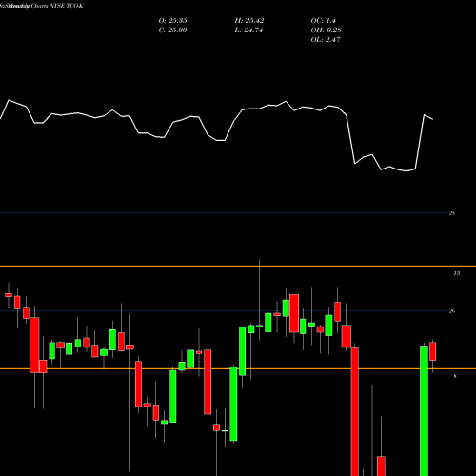Click the '15' label under the orange line

[456, 273]
